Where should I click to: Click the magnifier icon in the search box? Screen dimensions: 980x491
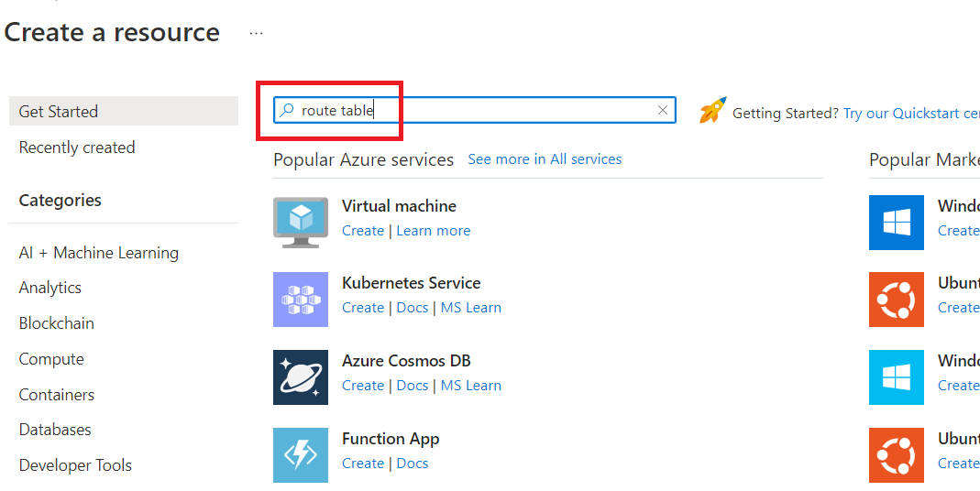coord(287,110)
